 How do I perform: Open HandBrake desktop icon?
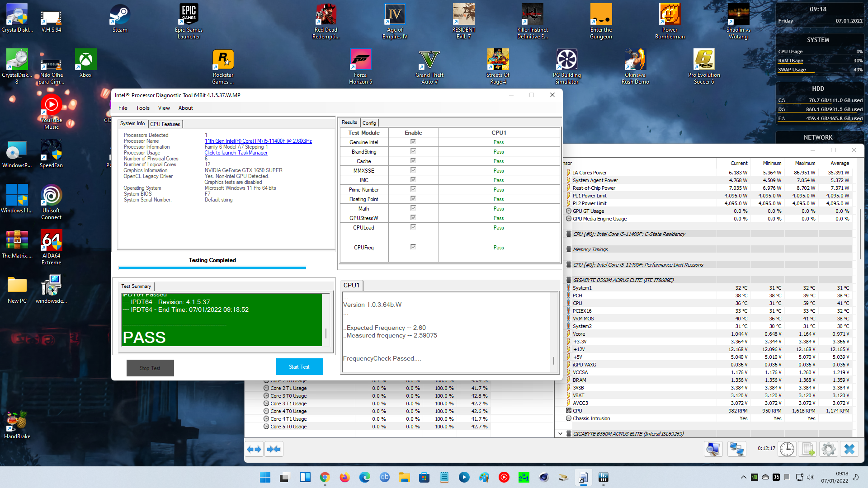pyautogui.click(x=17, y=425)
